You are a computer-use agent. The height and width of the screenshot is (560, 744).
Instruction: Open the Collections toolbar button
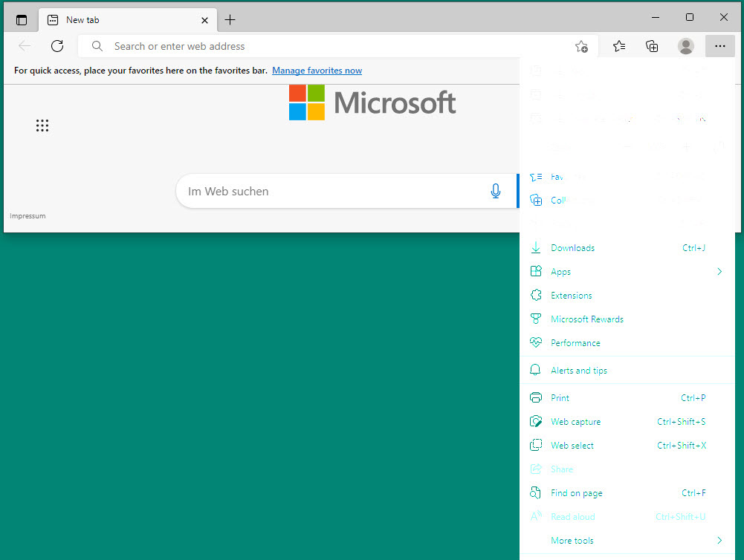pos(652,46)
